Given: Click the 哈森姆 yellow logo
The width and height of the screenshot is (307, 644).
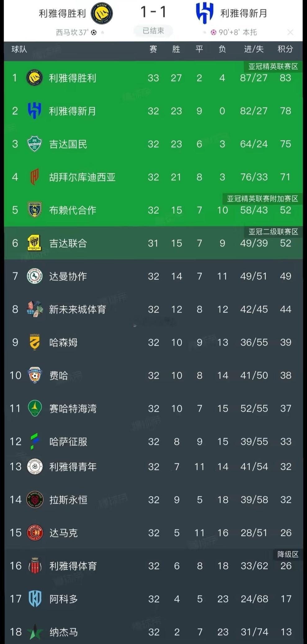Looking at the screenshot, I should (34, 342).
